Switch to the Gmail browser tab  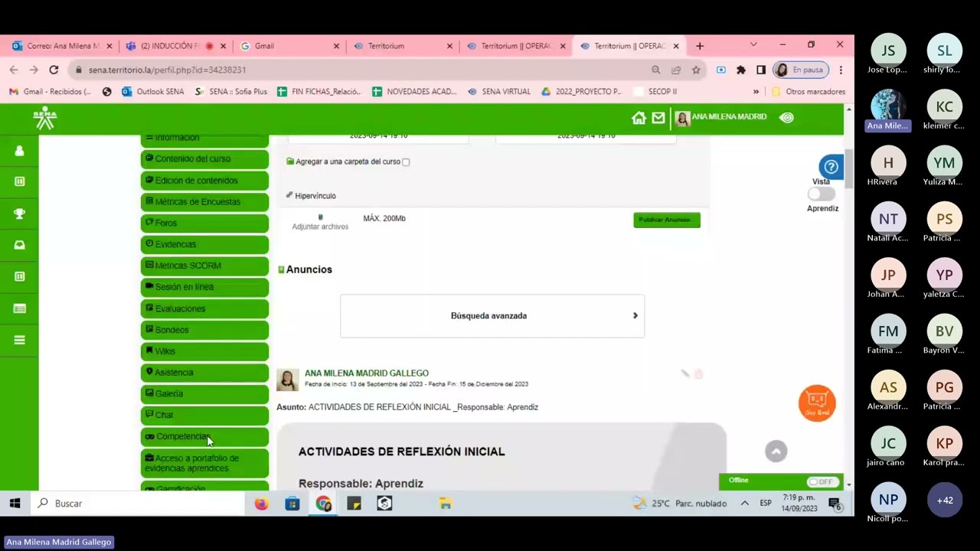tap(289, 46)
